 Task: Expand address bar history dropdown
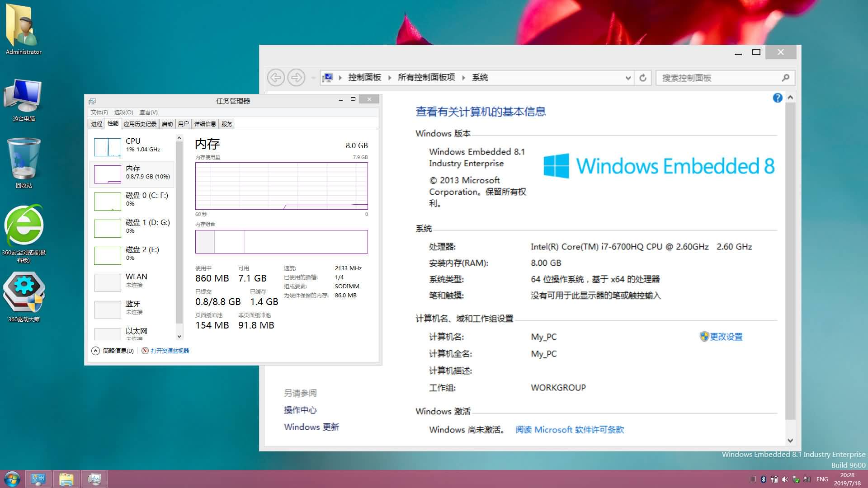628,78
